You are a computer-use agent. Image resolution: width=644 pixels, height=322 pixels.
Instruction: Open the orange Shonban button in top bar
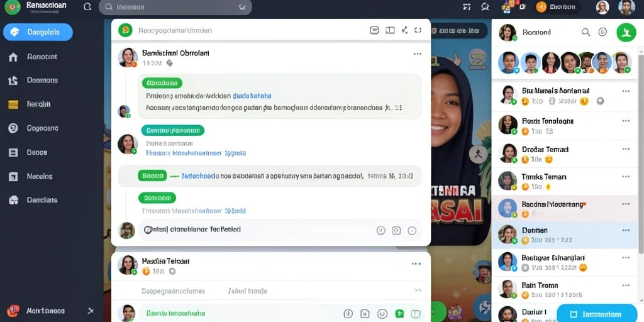coord(558,6)
